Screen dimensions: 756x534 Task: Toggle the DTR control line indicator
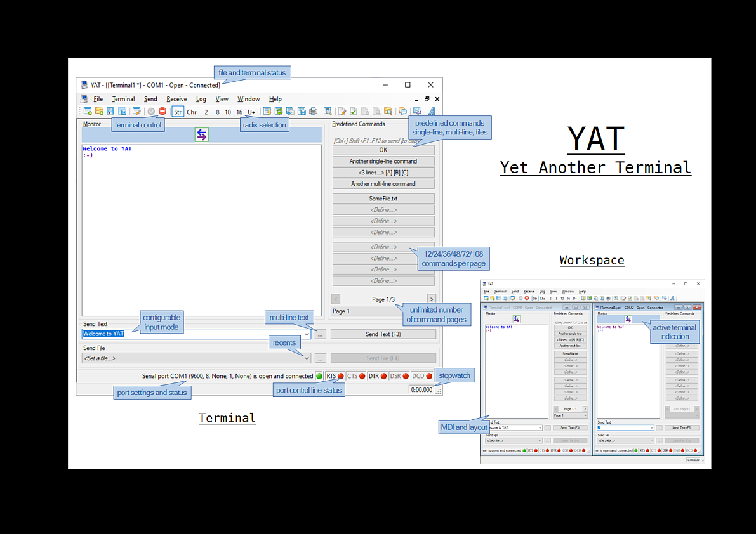pyautogui.click(x=378, y=376)
